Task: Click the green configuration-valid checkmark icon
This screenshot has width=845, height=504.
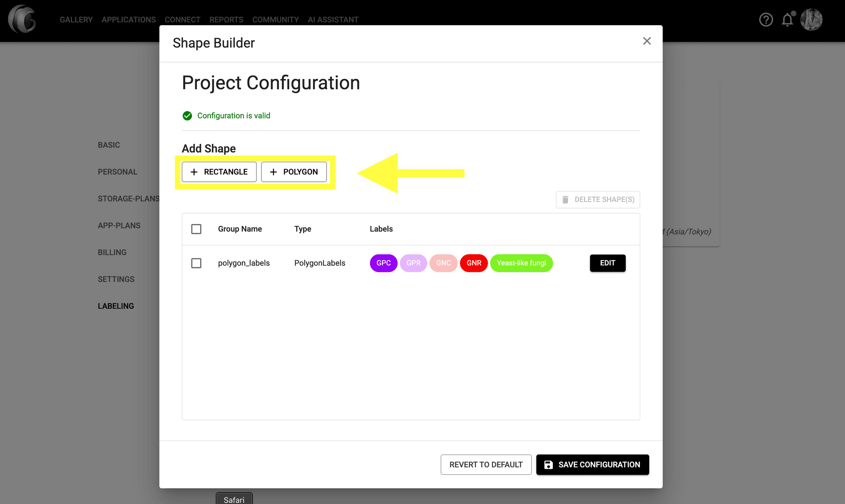Action: [187, 115]
